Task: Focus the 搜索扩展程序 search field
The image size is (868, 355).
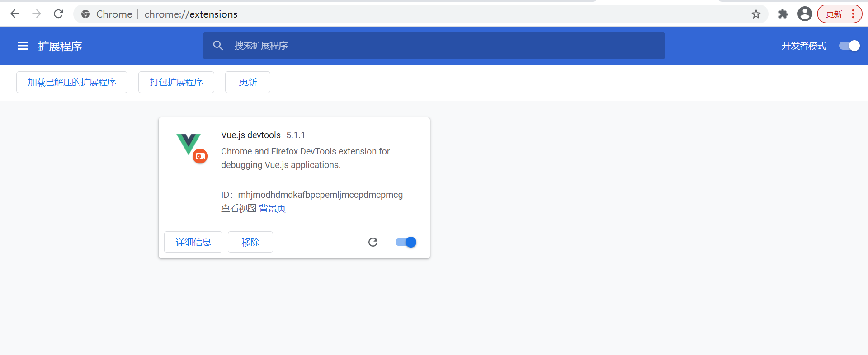Action: (434, 46)
